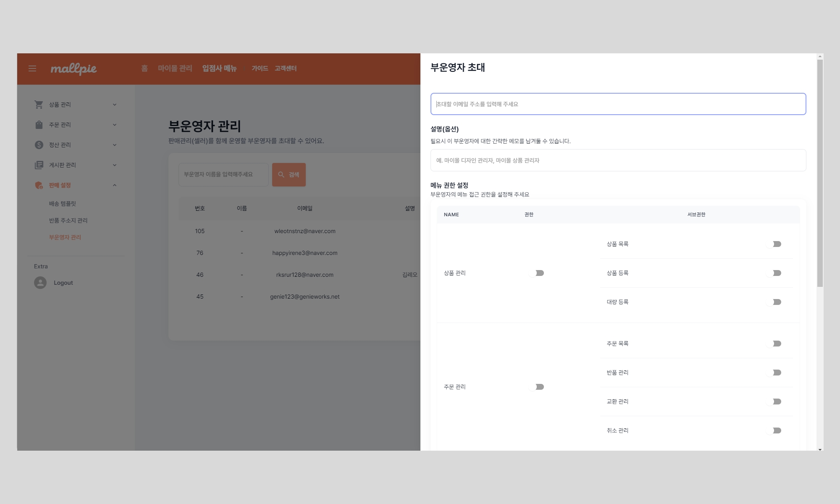Collapse the 판매 설정 sidebar section

point(115,185)
